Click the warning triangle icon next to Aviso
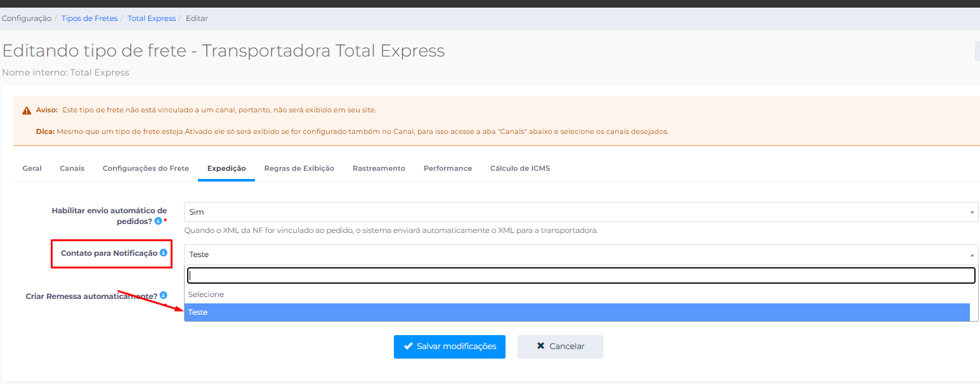 [x=27, y=110]
